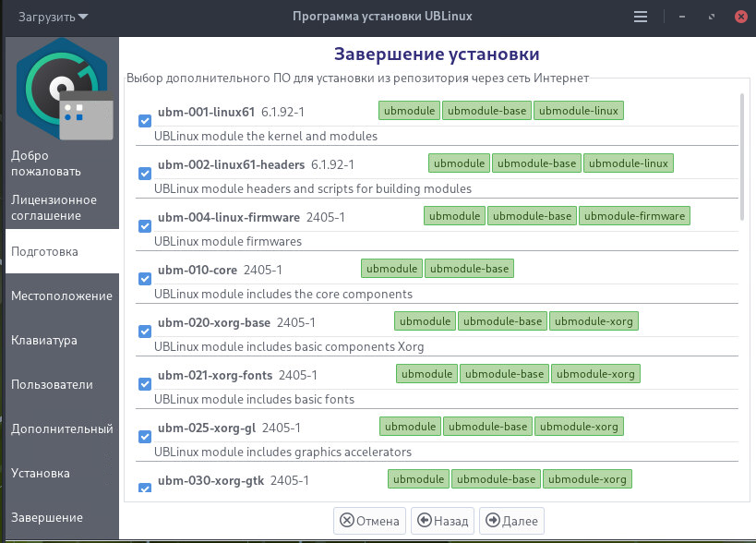
Task: Disable the ubm-020-xorg-base checkbox
Action: 145,331
